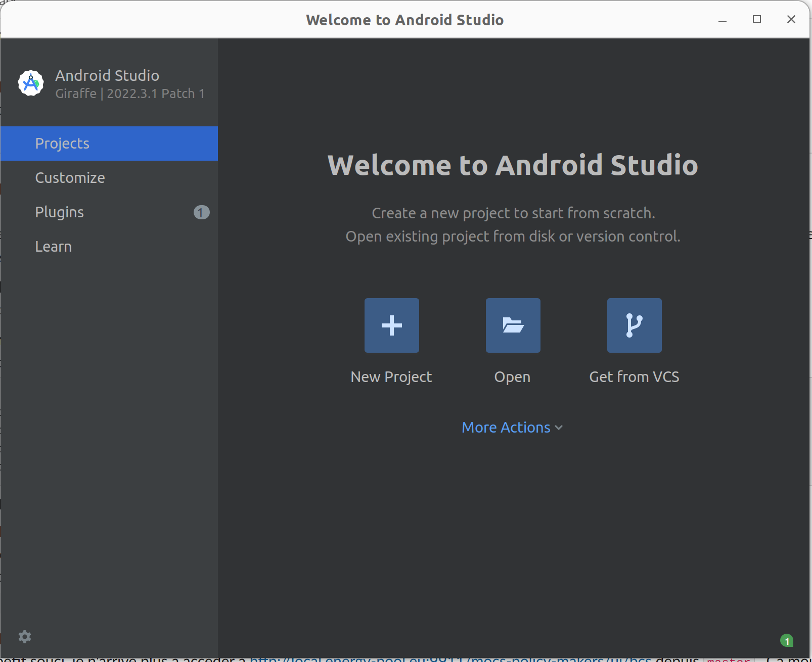The image size is (812, 662).
Task: Click the large 'Welcome to Android Studio' heading
Action: pos(513,165)
